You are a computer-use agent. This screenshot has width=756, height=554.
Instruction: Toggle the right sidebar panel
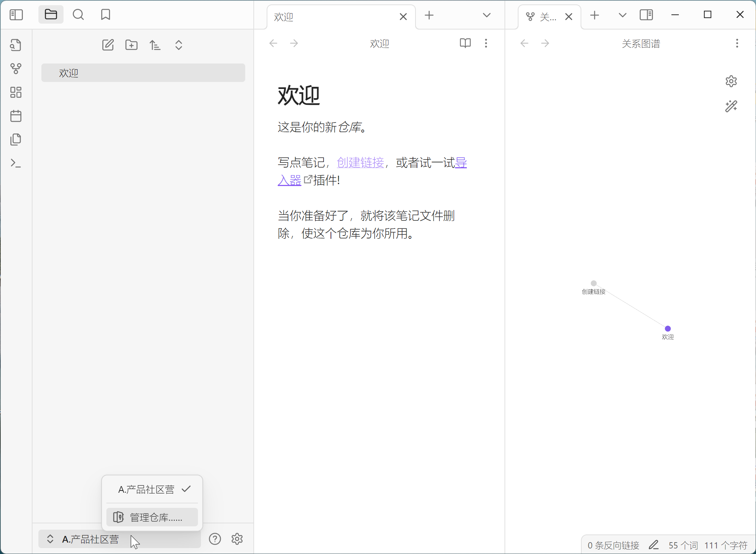pos(646,15)
